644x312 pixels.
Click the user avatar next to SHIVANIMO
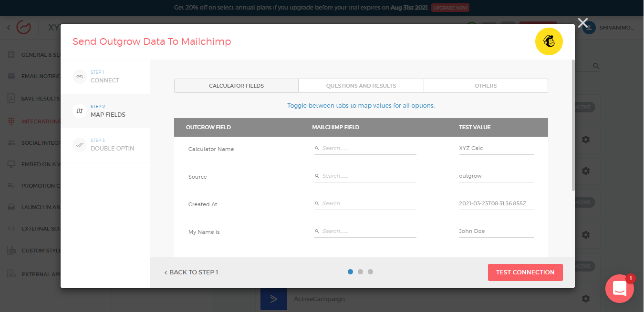[589, 28]
